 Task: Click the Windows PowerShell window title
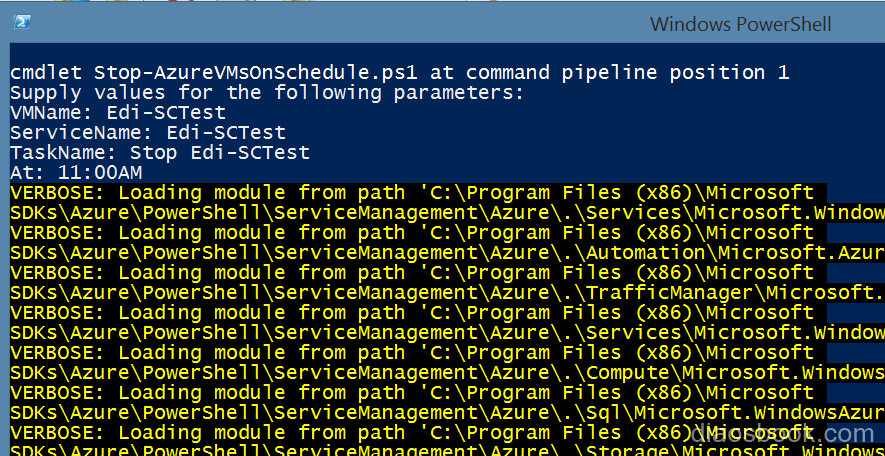tap(741, 24)
